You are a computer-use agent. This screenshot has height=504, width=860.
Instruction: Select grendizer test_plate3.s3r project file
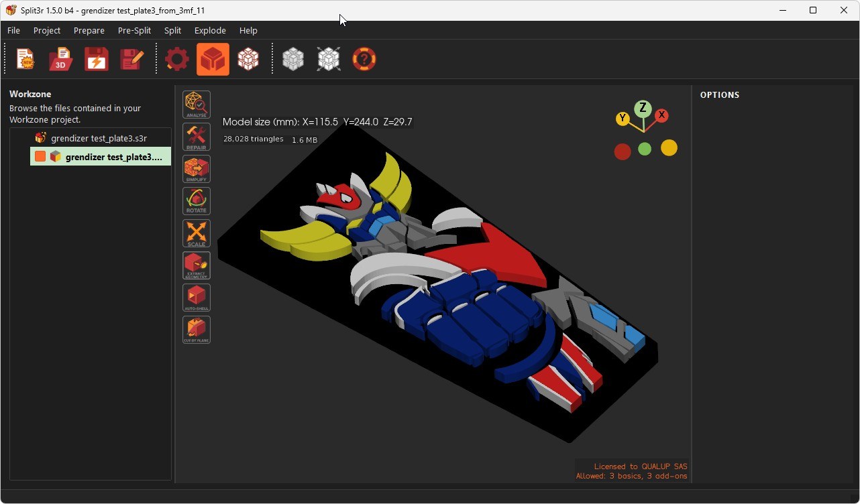pyautogui.click(x=101, y=138)
